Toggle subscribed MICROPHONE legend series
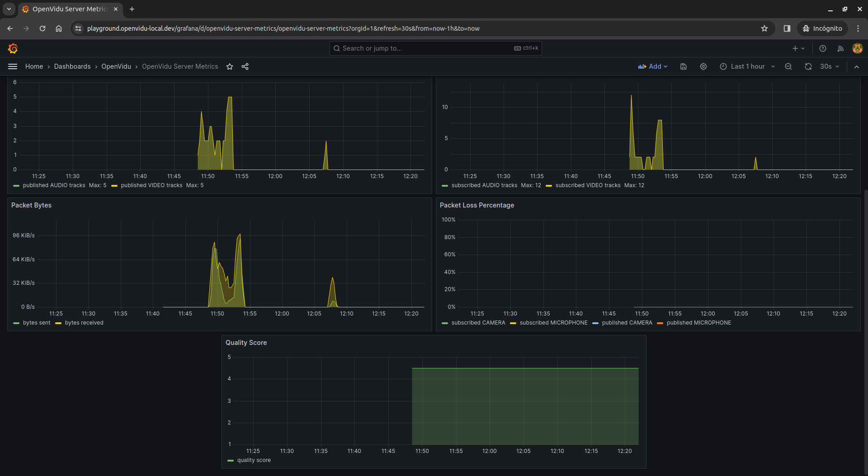 (553, 323)
